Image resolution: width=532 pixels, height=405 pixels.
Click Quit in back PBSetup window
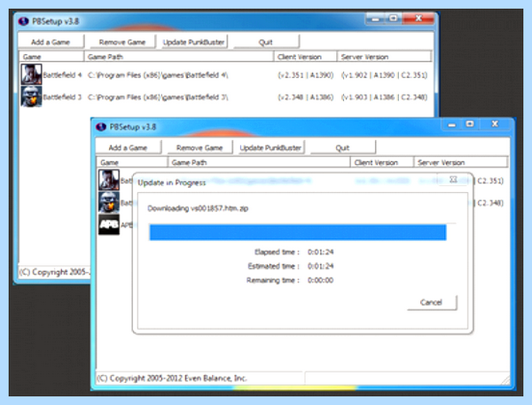[x=266, y=42]
